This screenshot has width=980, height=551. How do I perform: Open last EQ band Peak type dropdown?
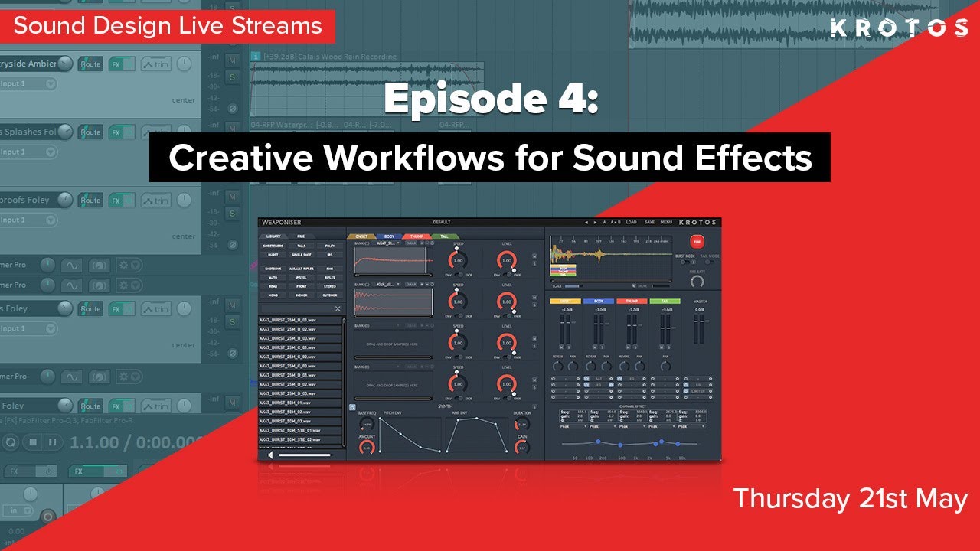coord(691,426)
